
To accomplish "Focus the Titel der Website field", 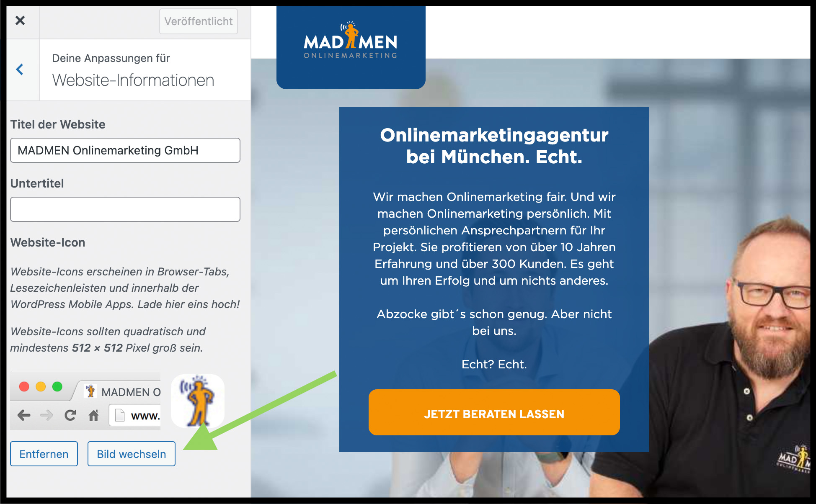I will pos(125,150).
